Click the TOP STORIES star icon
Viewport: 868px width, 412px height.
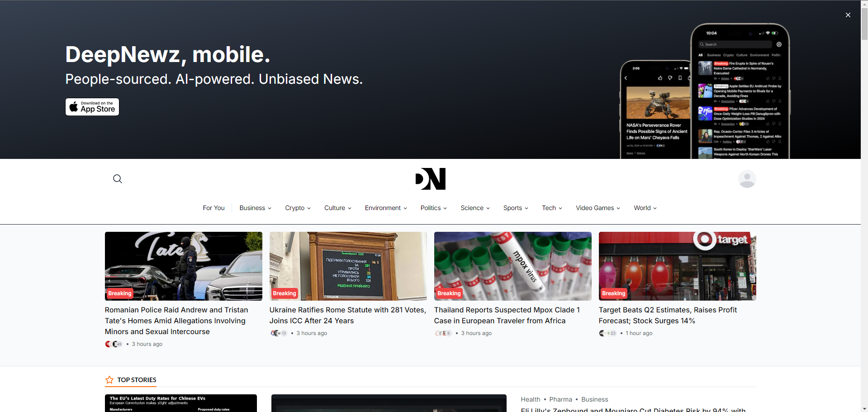(x=109, y=380)
